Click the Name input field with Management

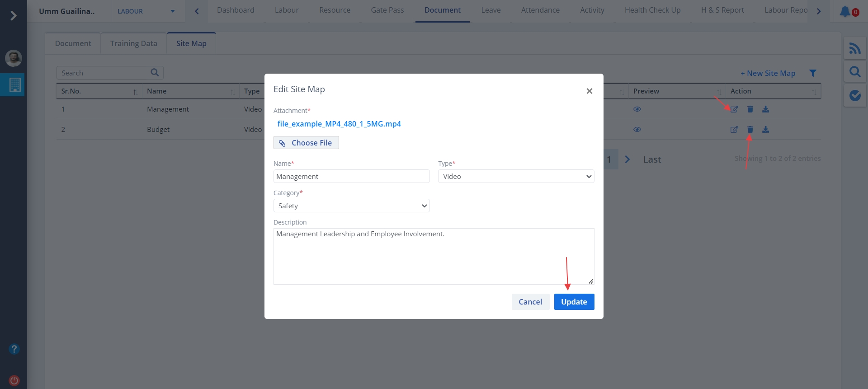click(351, 177)
